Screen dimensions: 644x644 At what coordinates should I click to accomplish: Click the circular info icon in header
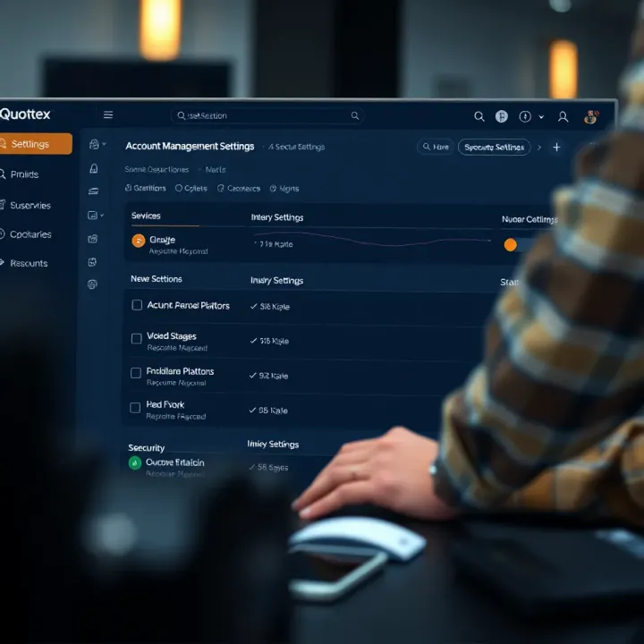[525, 116]
